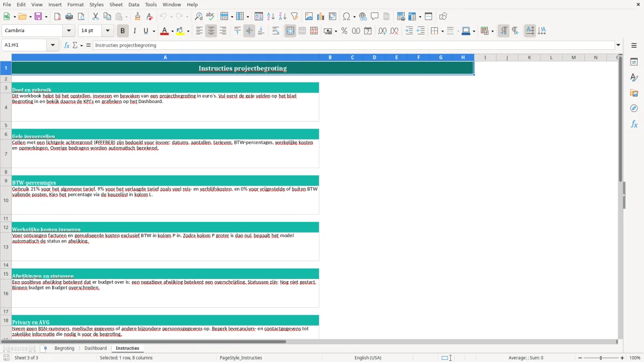Insert an image
This screenshot has width=644, height=362.
pyautogui.click(x=309, y=17)
